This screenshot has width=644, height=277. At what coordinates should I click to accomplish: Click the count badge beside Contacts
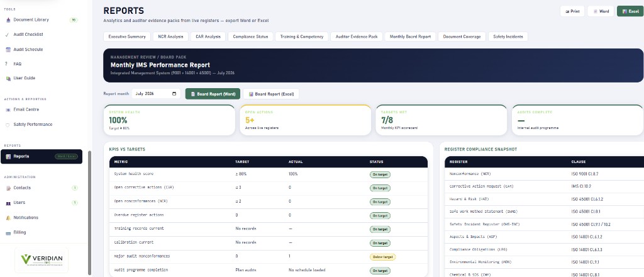click(x=75, y=188)
